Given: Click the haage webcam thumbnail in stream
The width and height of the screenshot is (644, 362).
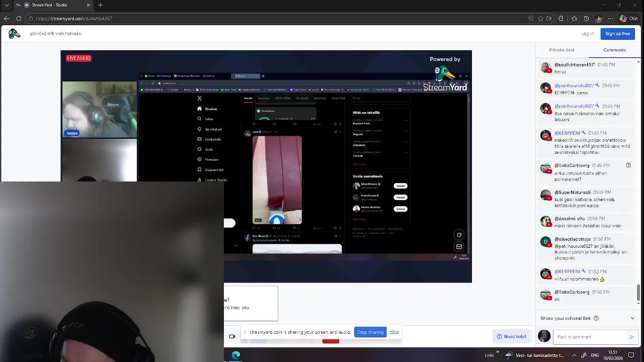Looking at the screenshot, I should [x=100, y=110].
